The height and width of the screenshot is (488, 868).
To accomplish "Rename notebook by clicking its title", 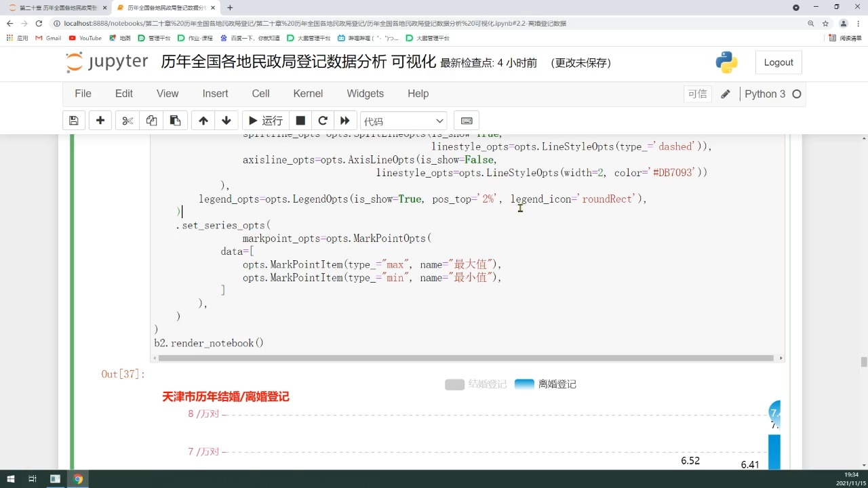I will tap(298, 62).
